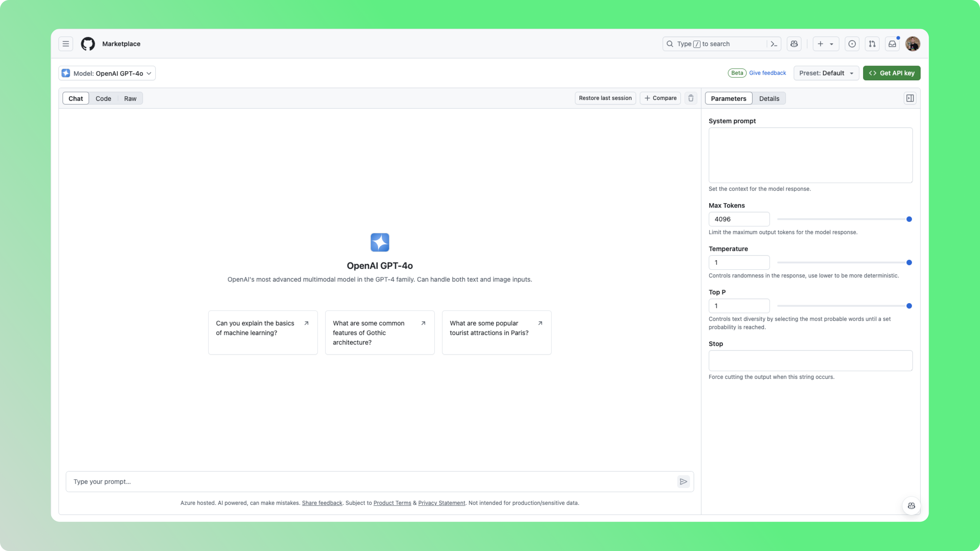
Task: Expand the create new plus dropdown
Action: pyautogui.click(x=825, y=44)
